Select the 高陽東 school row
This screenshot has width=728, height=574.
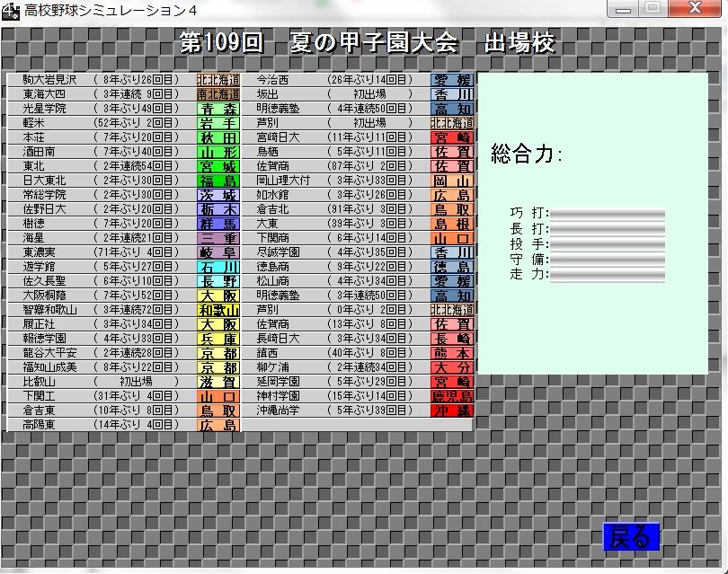click(124, 425)
